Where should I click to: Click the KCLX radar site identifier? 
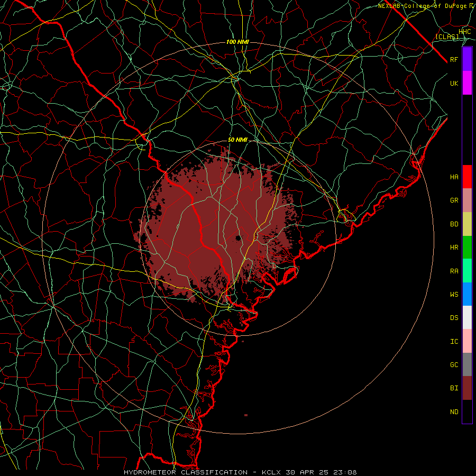pos(271,472)
